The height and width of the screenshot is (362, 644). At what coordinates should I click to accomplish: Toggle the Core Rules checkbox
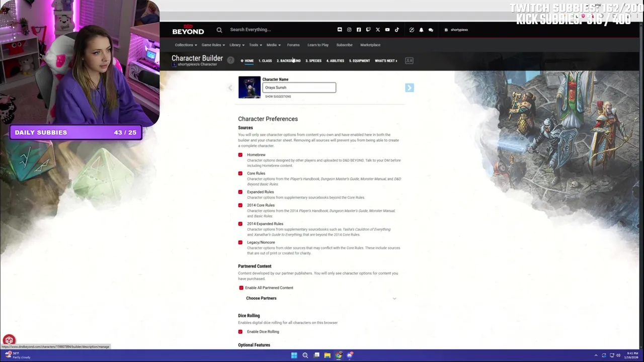240,173
